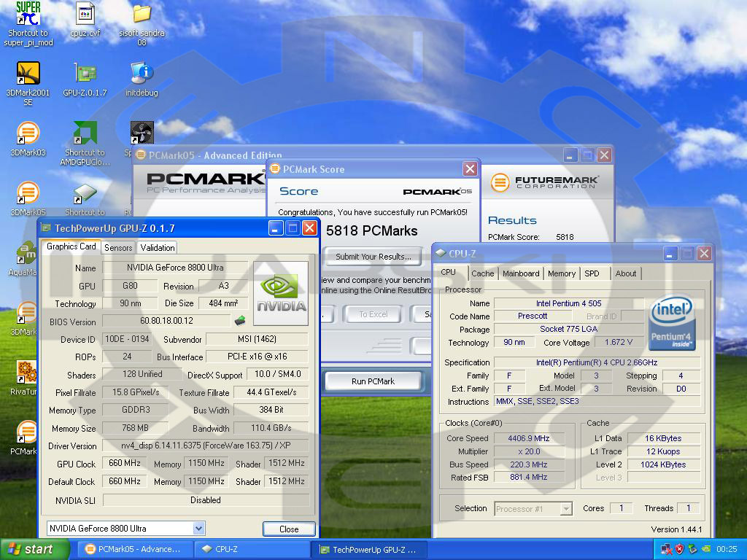Click the Close button in GPU-Z
747x560 pixels.
289,529
